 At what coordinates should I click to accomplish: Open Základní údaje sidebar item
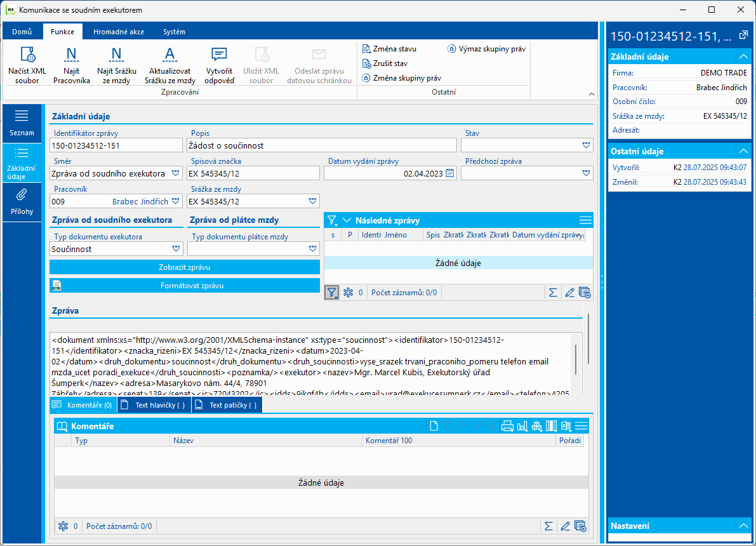pos(22,164)
